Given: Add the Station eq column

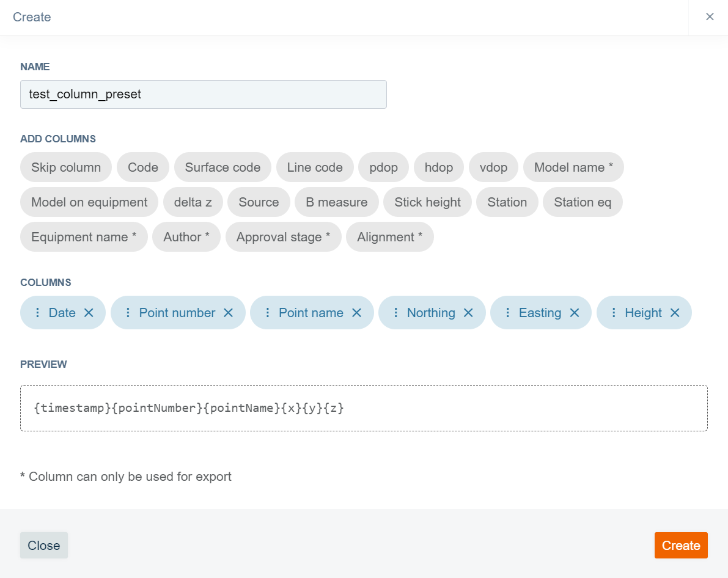Looking at the screenshot, I should (583, 202).
